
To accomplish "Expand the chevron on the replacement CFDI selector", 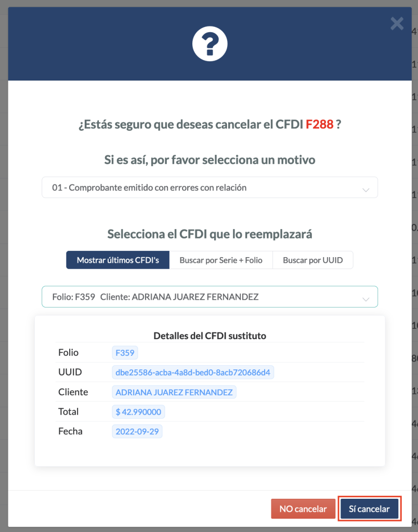I will pos(365,299).
